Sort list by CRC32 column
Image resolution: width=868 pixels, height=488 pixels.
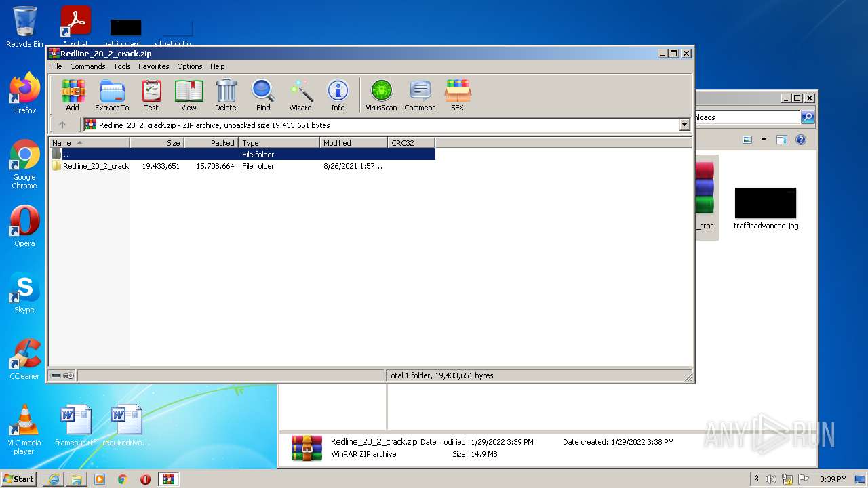[x=411, y=143]
